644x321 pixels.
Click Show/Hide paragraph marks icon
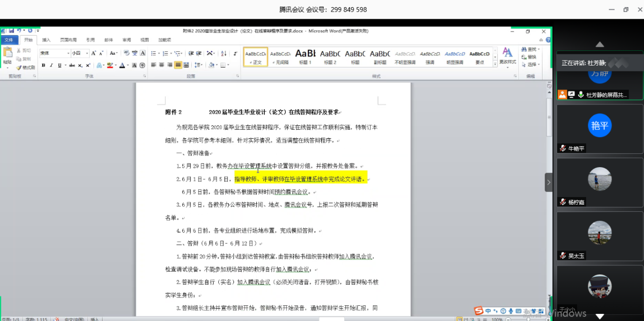235,53
